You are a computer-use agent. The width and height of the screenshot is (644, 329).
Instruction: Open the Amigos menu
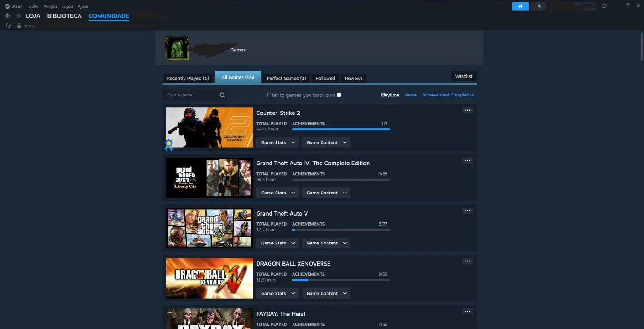pos(50,6)
